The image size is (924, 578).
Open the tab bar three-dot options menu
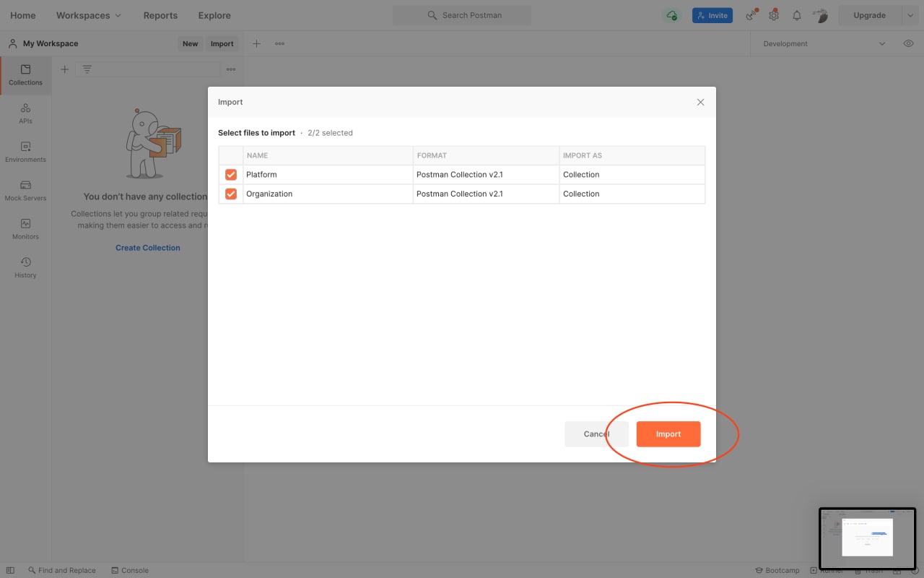[279, 43]
